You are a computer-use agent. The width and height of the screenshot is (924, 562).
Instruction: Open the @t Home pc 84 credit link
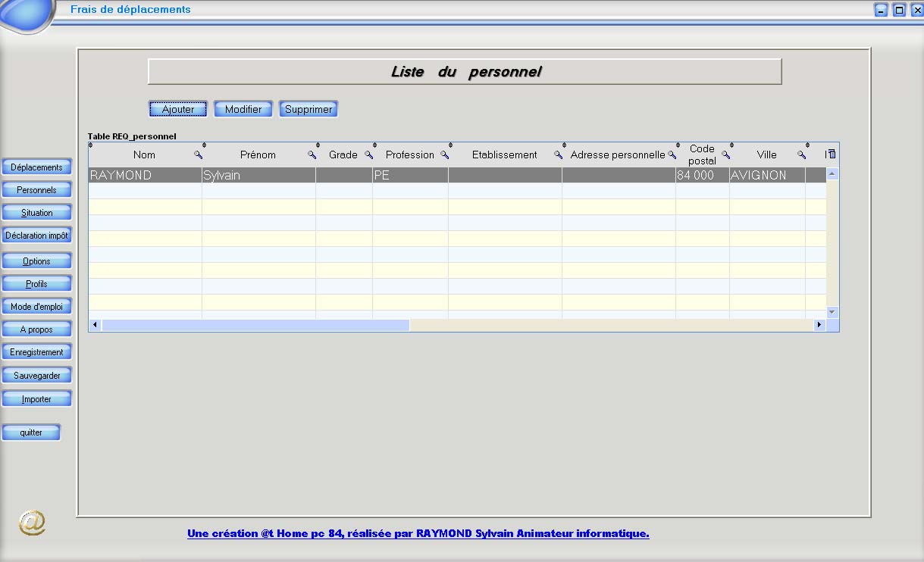418,534
